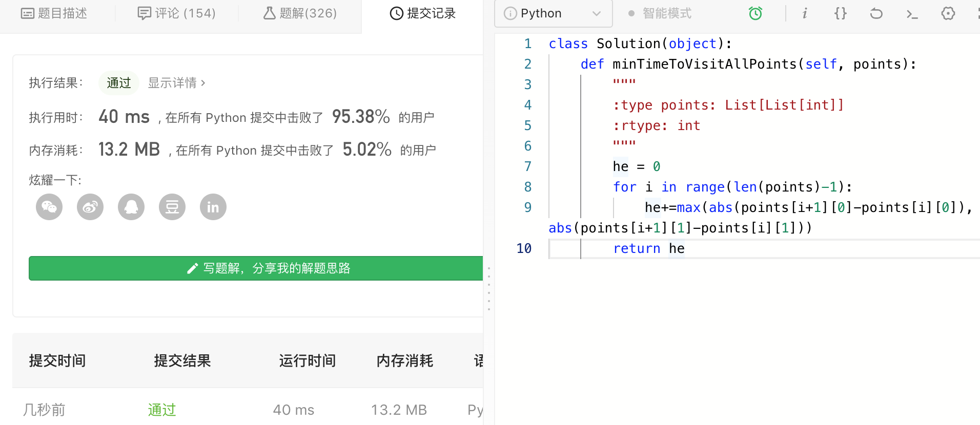Share result to WeChat
The height and width of the screenshot is (425, 980).
click(x=49, y=207)
